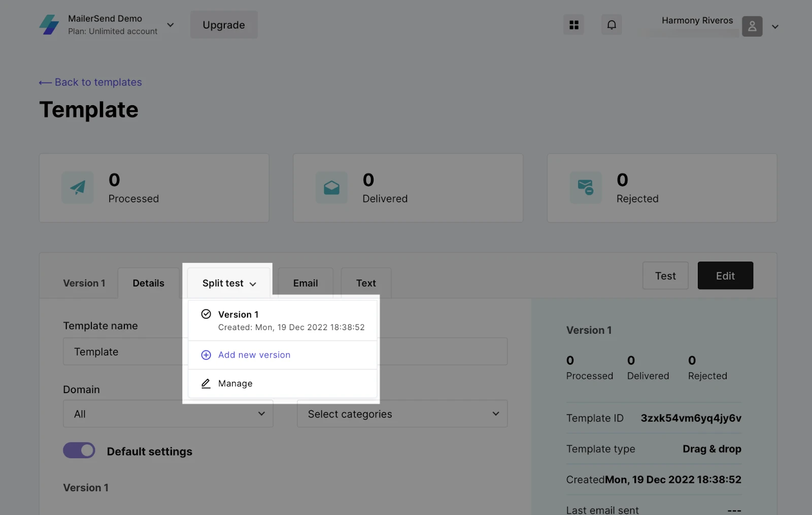Click the Rejected mail icon
Viewport: 812px width, 515px height.
(x=585, y=188)
